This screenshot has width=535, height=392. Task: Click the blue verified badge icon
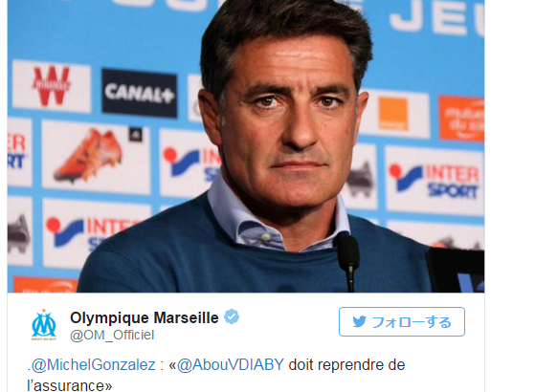(x=232, y=317)
